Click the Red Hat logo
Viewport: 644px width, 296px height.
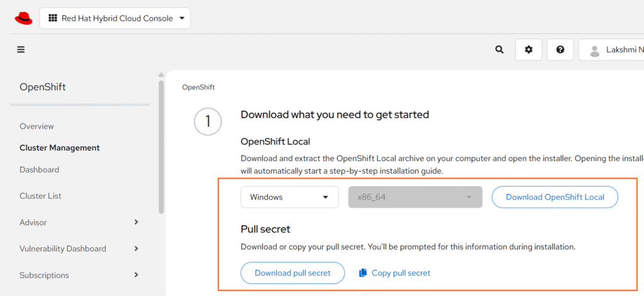[x=23, y=18]
